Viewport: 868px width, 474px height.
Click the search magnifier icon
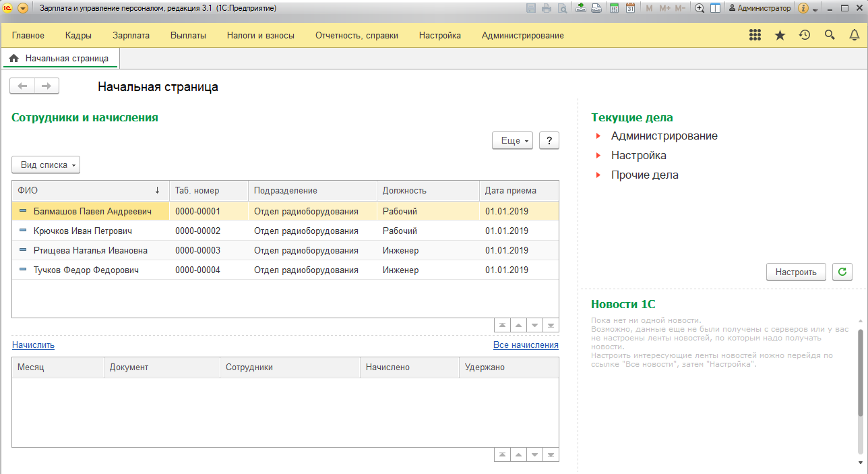pyautogui.click(x=829, y=36)
